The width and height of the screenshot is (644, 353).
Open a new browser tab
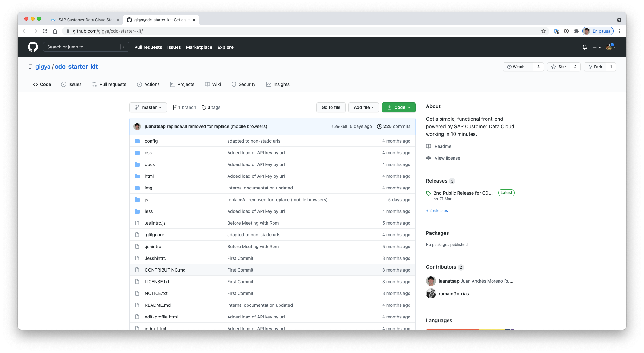click(206, 20)
